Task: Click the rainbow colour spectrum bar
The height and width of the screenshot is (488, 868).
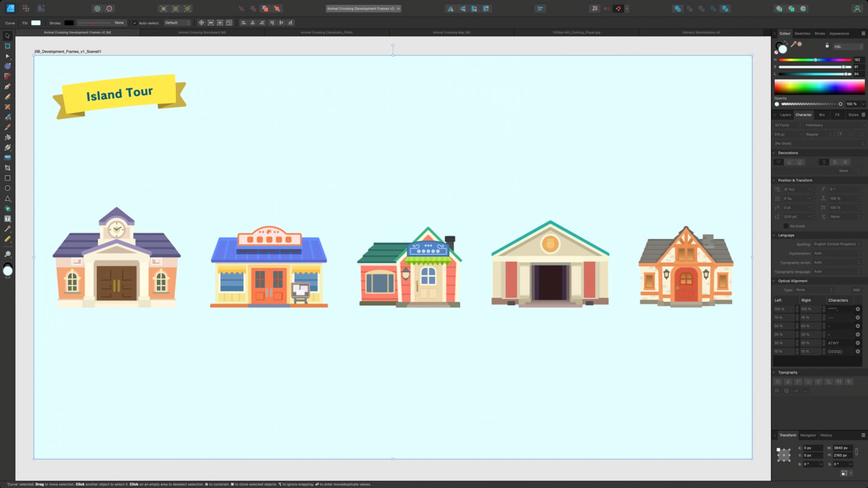Action: tap(819, 86)
